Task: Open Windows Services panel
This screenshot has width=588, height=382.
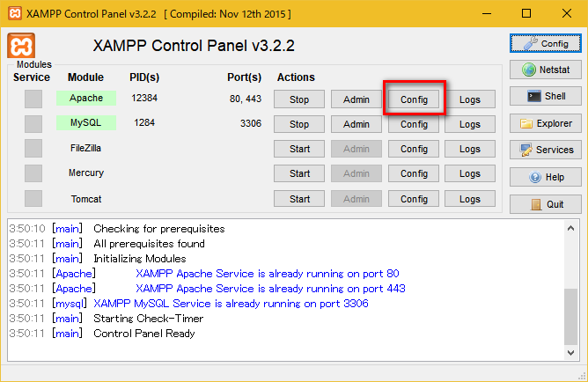Action: pyautogui.click(x=546, y=150)
